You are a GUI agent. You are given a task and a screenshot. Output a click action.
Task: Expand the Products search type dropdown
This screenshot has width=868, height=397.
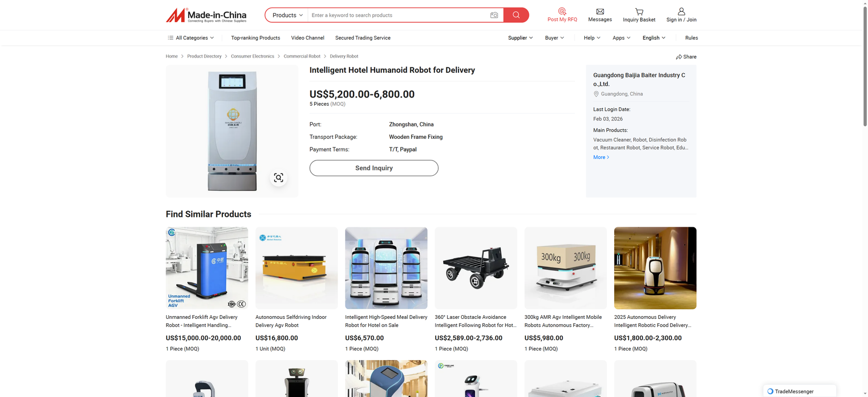tap(288, 15)
